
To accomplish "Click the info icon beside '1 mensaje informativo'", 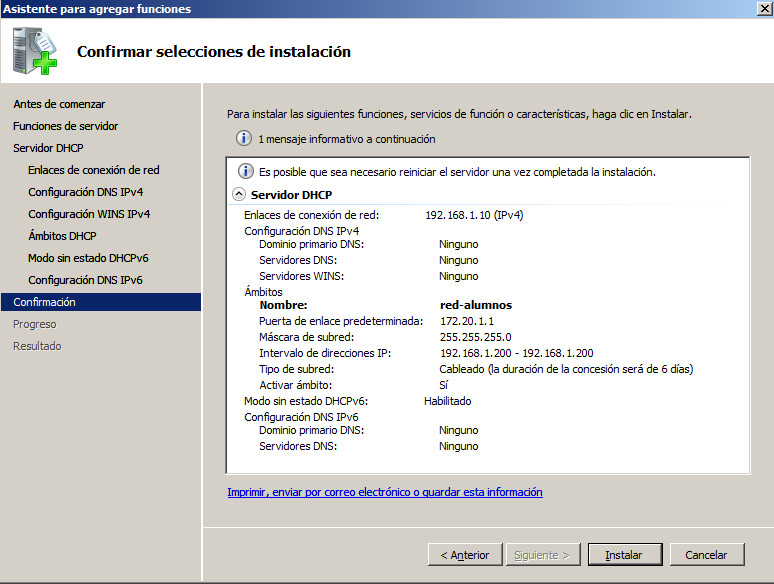I will tap(243, 139).
